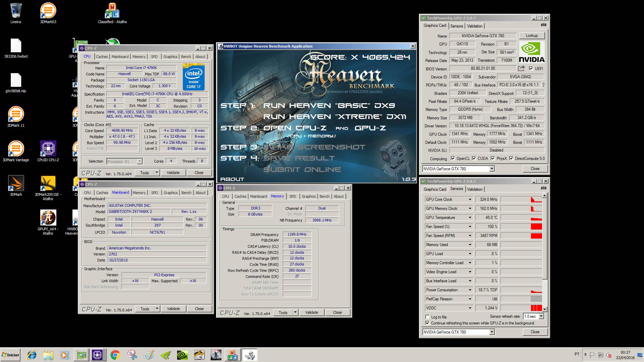This screenshot has width=644, height=362.
Task: Click Run Heaven "Xtreme" DX11
Action: (334, 117)
